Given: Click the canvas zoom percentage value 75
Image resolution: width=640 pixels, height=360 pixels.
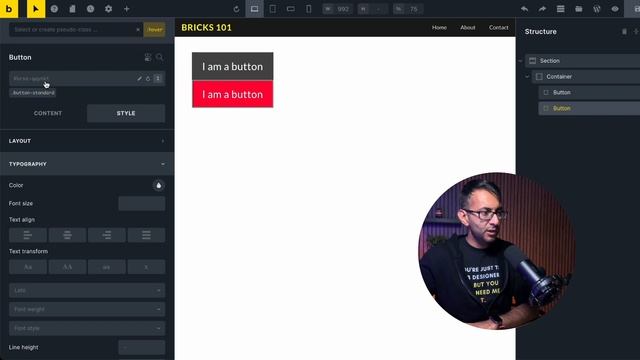Looking at the screenshot, I should click(x=414, y=9).
